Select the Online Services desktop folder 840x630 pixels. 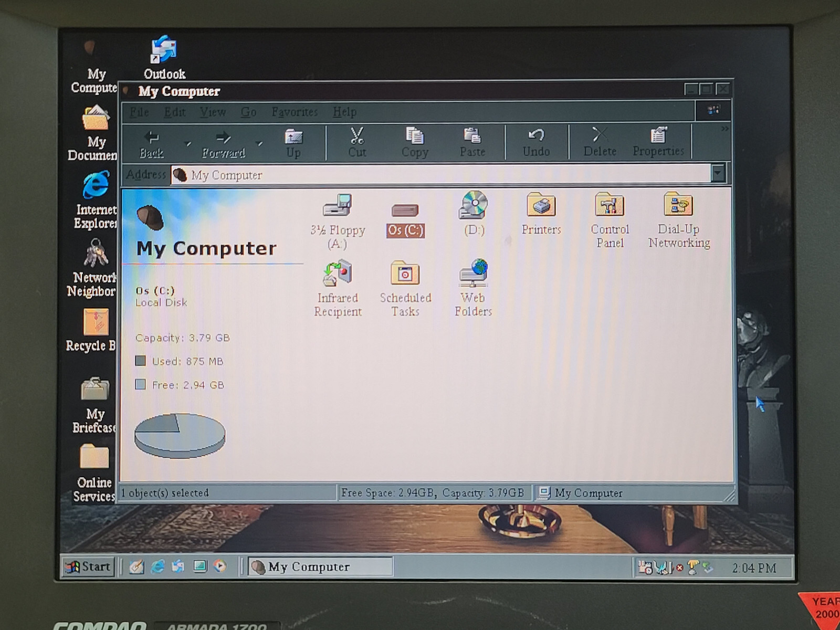[94, 473]
